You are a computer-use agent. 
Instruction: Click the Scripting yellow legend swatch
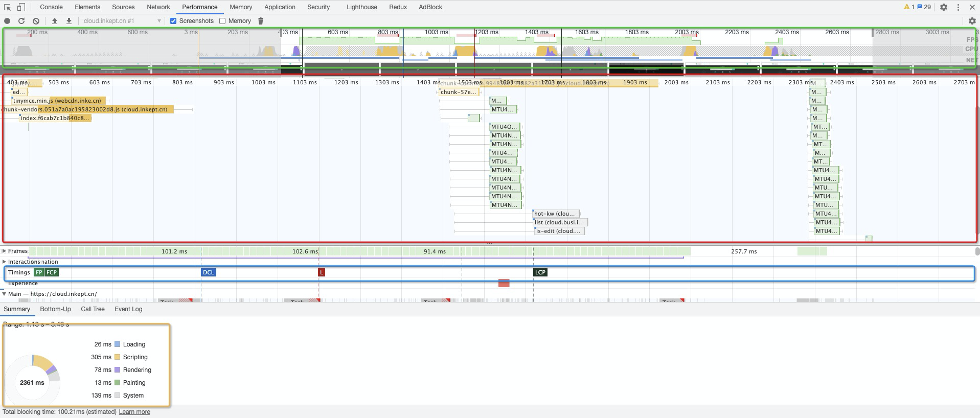point(118,357)
